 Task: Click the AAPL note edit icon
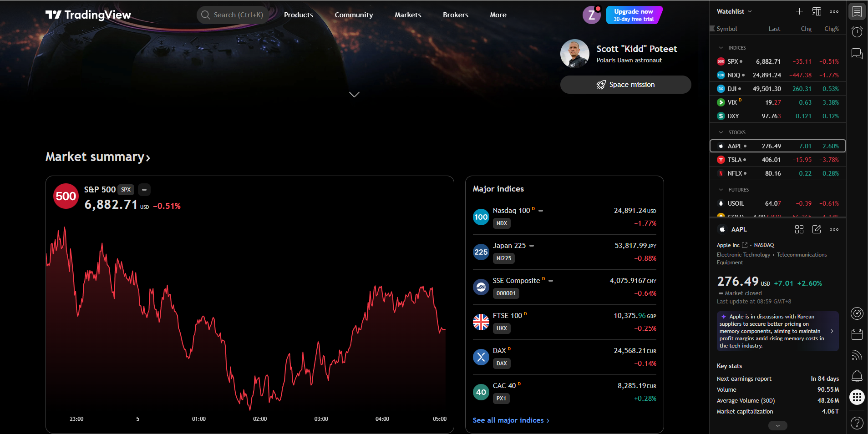[817, 229]
